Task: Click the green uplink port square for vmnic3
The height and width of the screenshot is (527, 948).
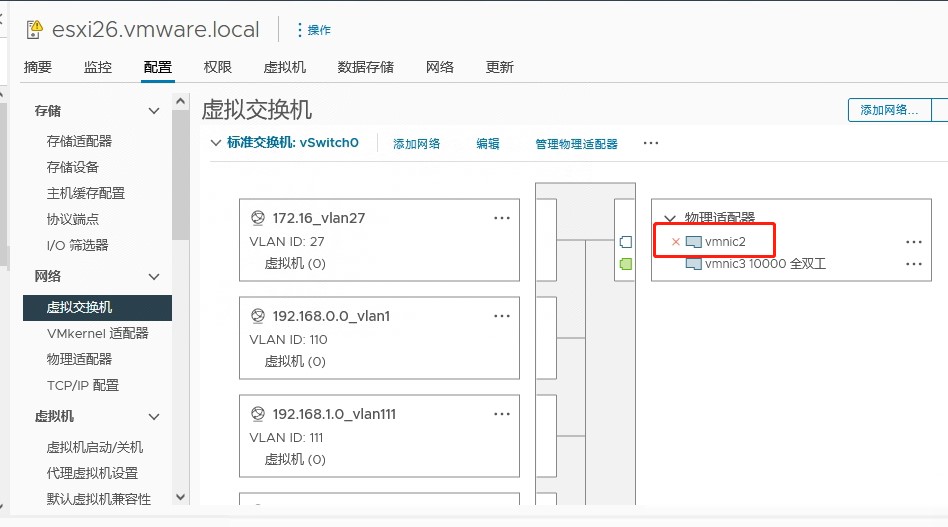Action: pyautogui.click(x=626, y=264)
